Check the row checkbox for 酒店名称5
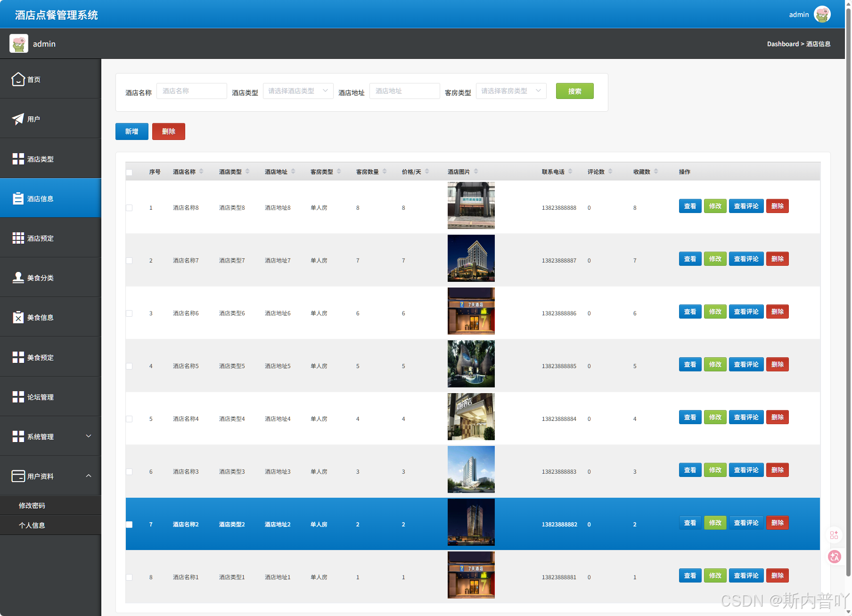This screenshot has height=616, width=852. tap(129, 366)
